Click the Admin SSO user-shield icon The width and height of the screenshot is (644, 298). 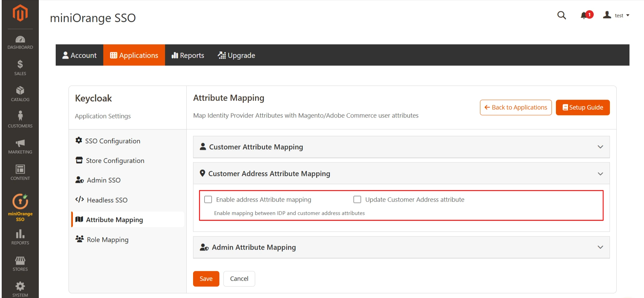pyautogui.click(x=80, y=180)
